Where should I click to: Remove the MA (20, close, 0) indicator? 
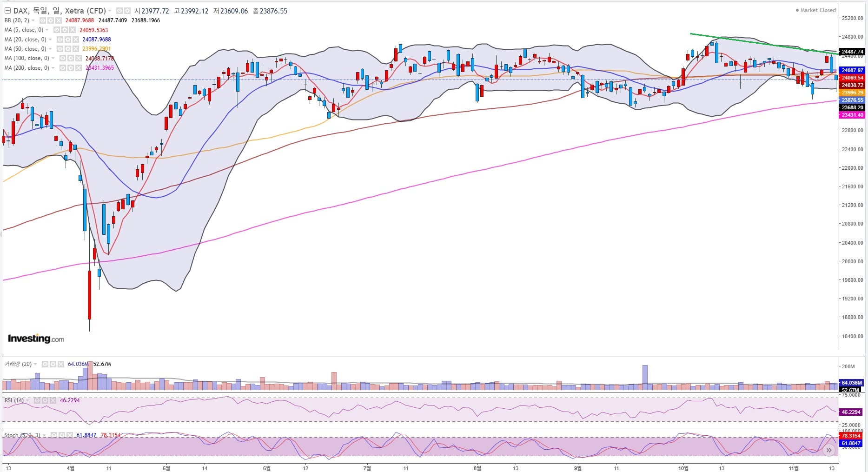click(75, 40)
